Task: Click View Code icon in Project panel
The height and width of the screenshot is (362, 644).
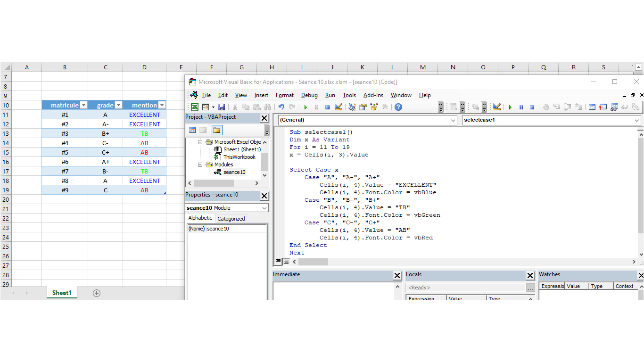Action: tap(192, 130)
